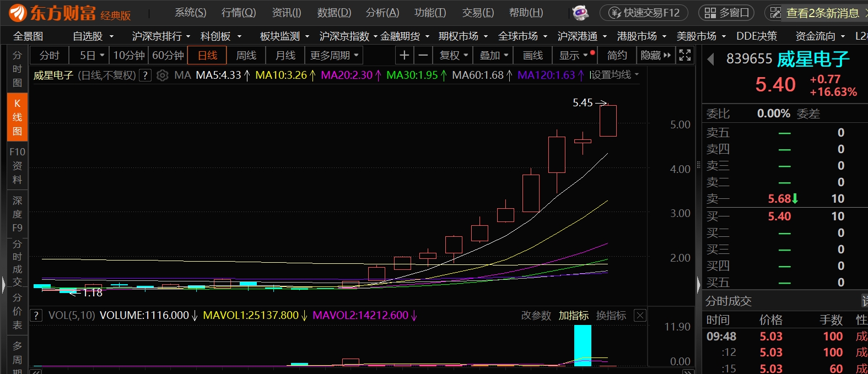Image resolution: width=868 pixels, height=374 pixels.
Task: Click the zoom in plus button
Action: coord(404,55)
